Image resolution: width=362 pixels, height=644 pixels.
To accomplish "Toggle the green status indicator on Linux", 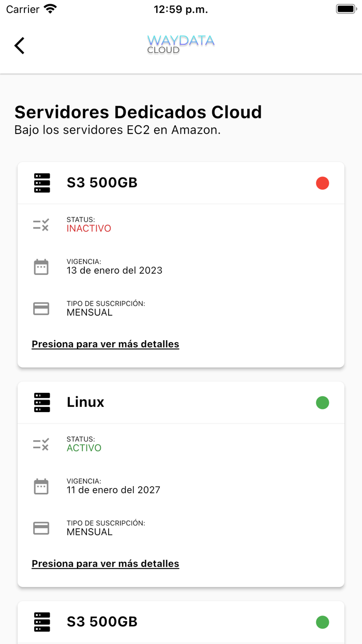I will [323, 402].
